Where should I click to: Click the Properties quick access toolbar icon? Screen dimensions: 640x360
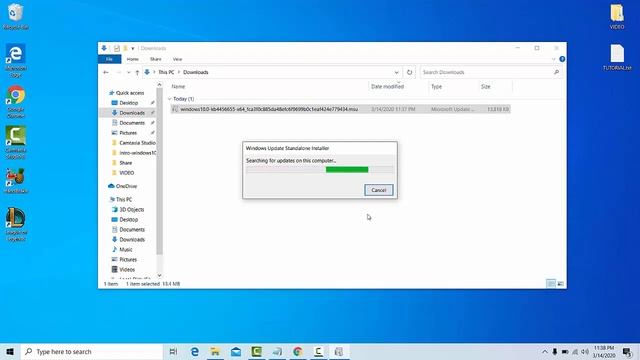[x=117, y=48]
